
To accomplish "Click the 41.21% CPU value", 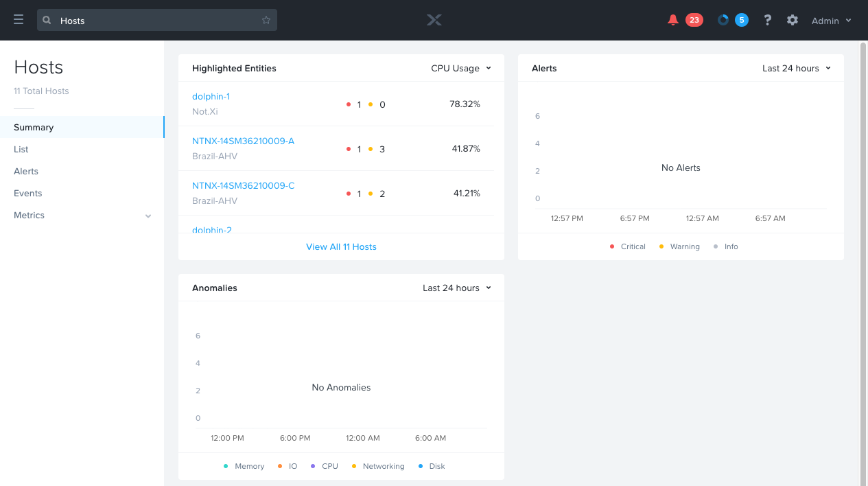I will 467,193.
